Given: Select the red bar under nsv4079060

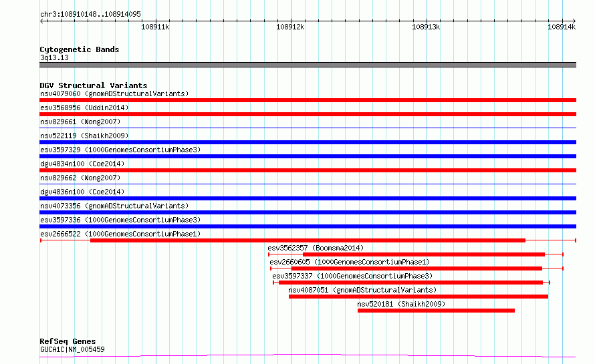Looking at the screenshot, I should (x=308, y=100).
